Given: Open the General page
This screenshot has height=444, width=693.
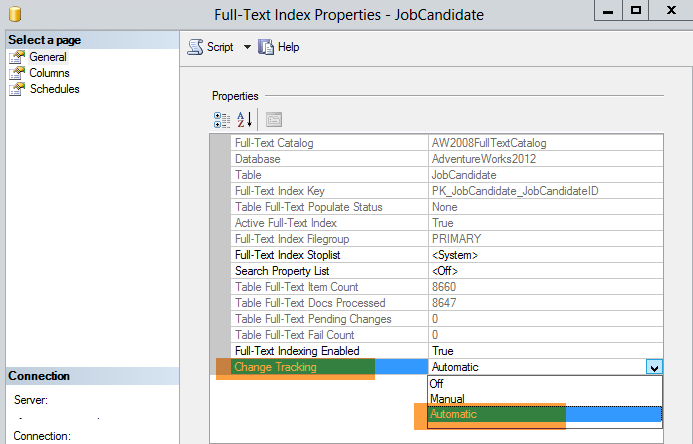Looking at the screenshot, I should (48, 57).
